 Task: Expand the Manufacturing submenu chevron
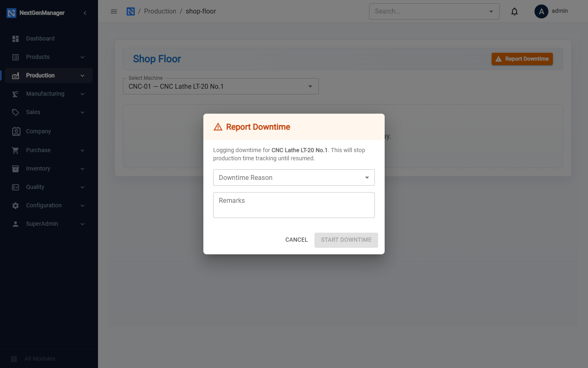82,94
